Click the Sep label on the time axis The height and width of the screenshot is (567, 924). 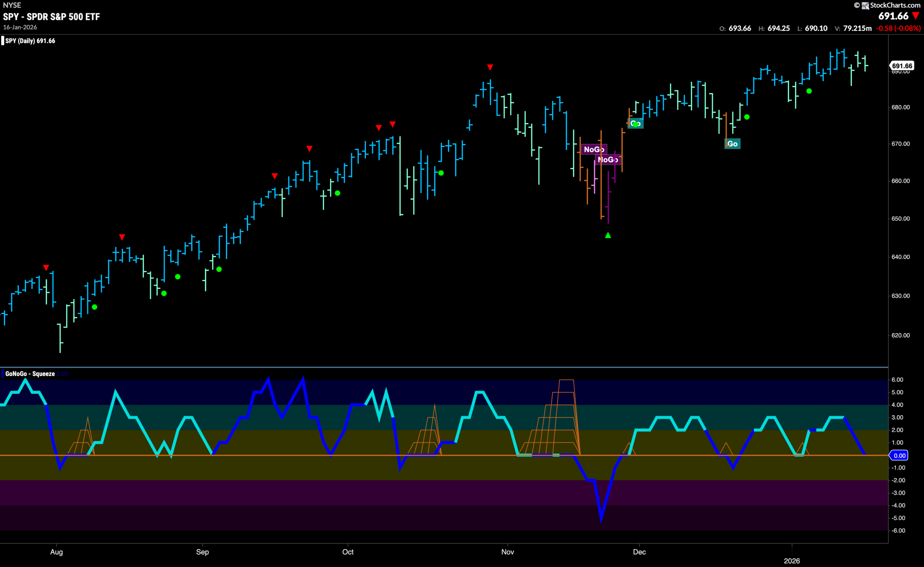(x=202, y=552)
